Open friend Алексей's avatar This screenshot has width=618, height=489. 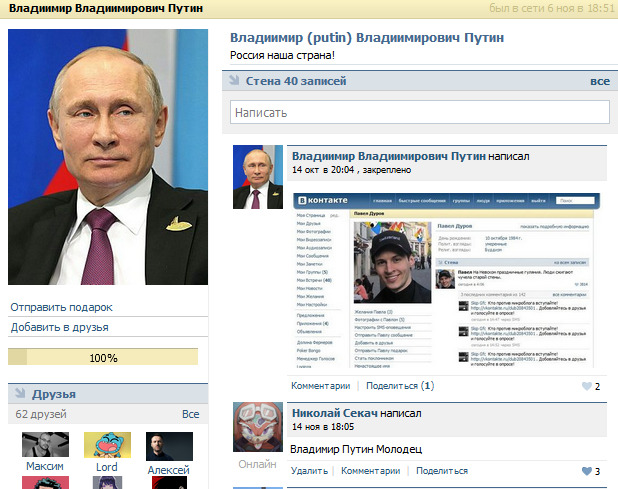pyautogui.click(x=169, y=446)
